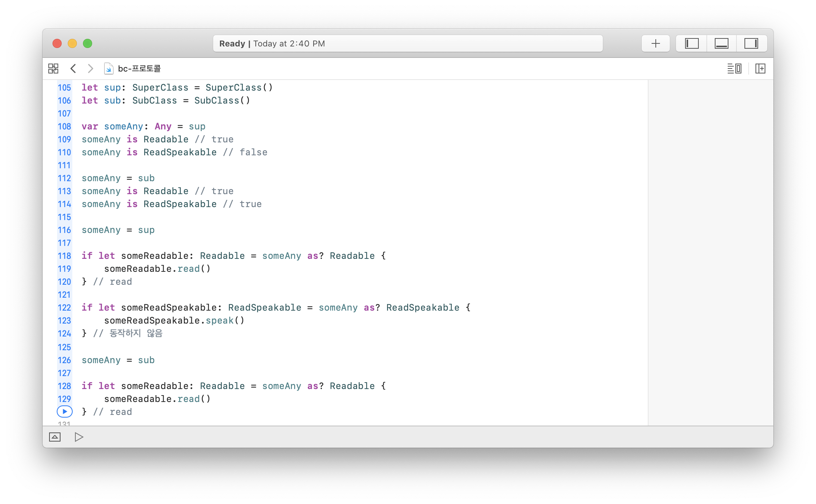This screenshot has height=504, width=816.
Task: Toggle the left navigator panel
Action: pyautogui.click(x=692, y=43)
